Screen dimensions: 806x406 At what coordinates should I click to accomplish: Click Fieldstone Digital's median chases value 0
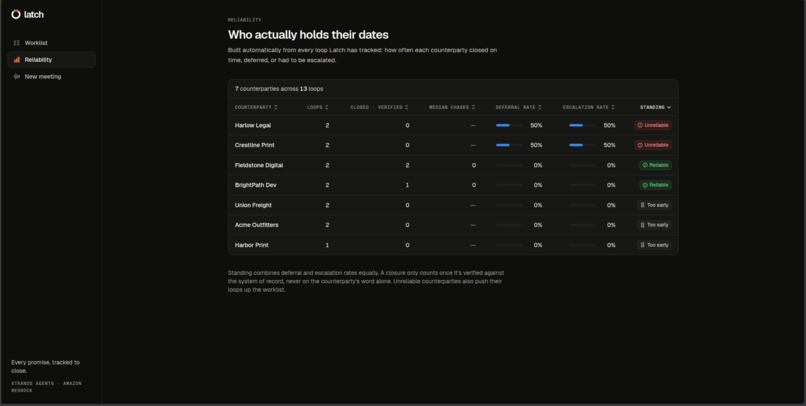pos(473,165)
